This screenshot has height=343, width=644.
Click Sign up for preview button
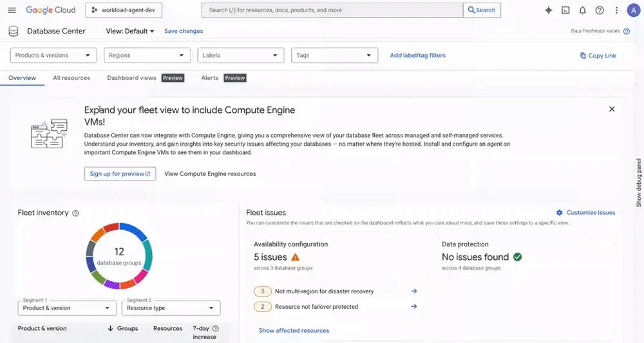click(x=120, y=173)
